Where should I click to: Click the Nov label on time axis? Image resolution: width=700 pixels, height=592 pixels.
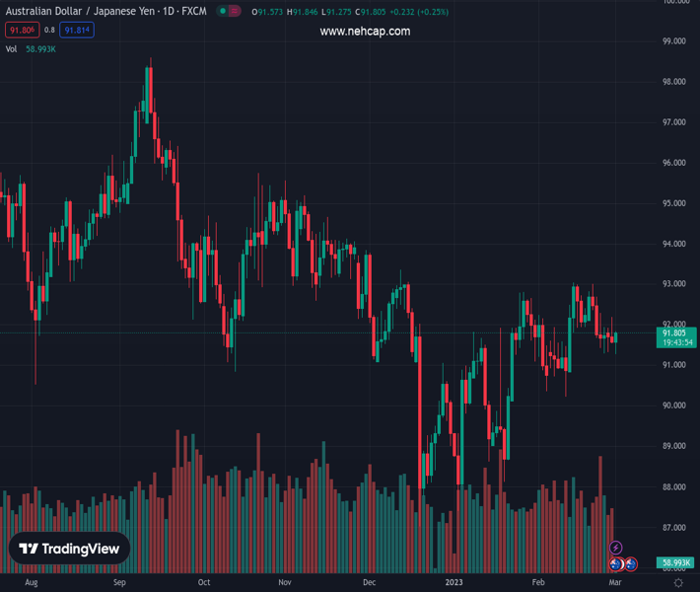284,583
